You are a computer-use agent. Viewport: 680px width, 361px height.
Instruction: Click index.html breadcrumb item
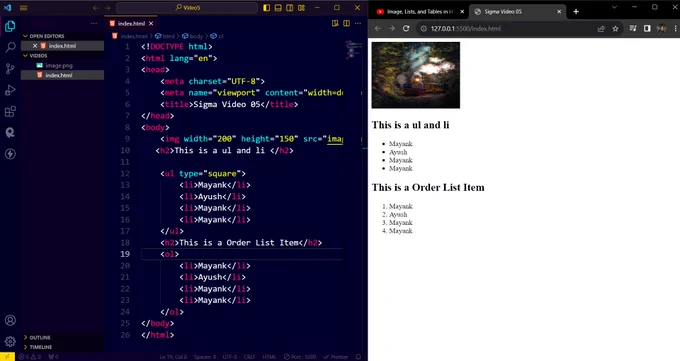click(x=130, y=36)
